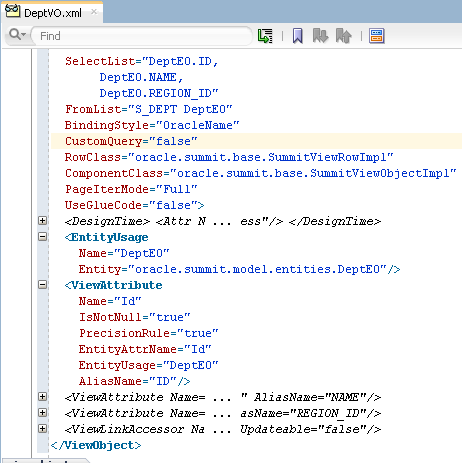Click the search dropdown arrow beside magnifier
The image size is (462, 463).
tap(23, 35)
